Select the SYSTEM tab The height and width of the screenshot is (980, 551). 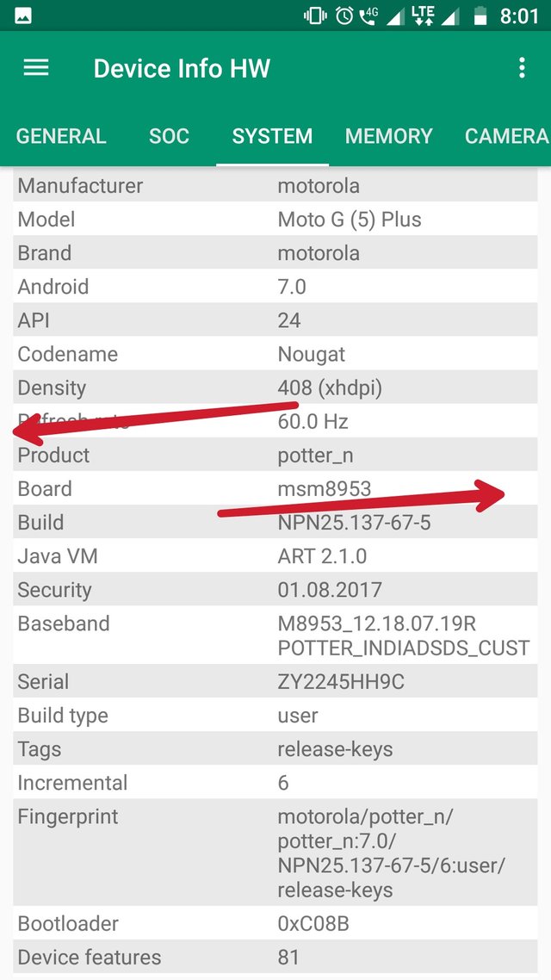tap(272, 136)
